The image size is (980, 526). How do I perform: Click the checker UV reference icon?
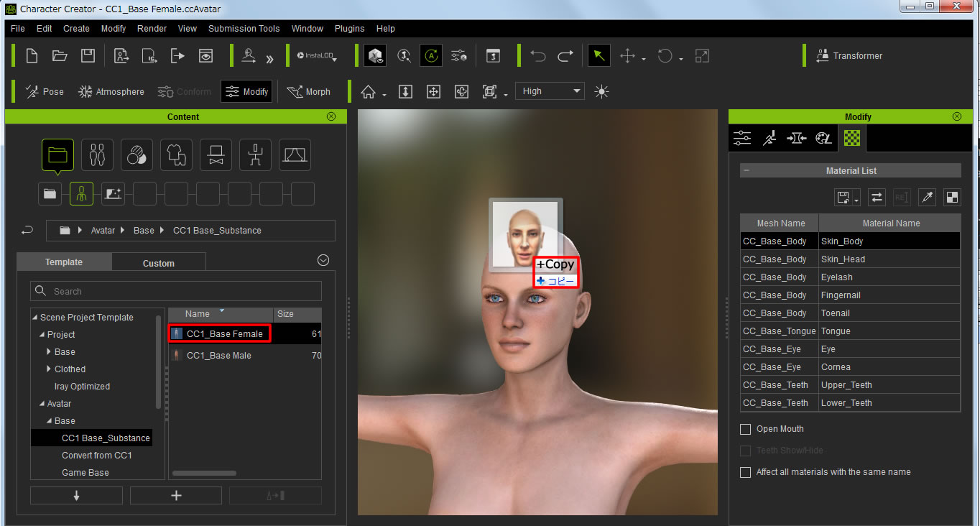point(951,198)
